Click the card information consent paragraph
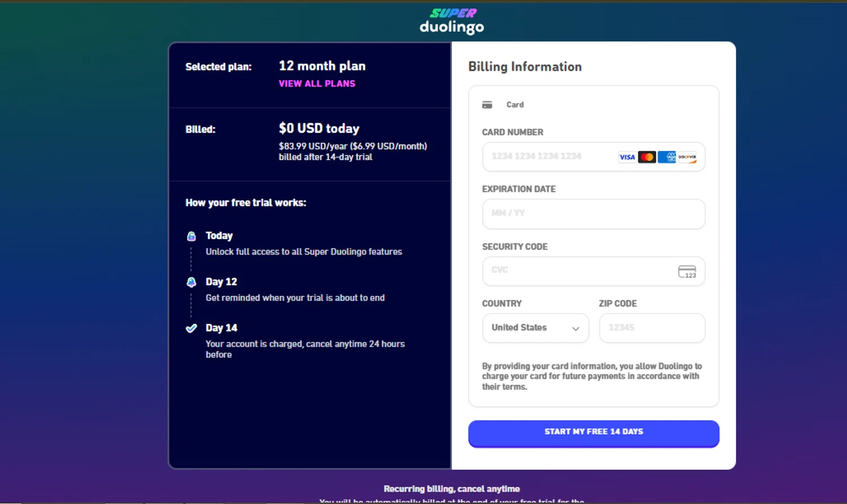 [x=592, y=376]
